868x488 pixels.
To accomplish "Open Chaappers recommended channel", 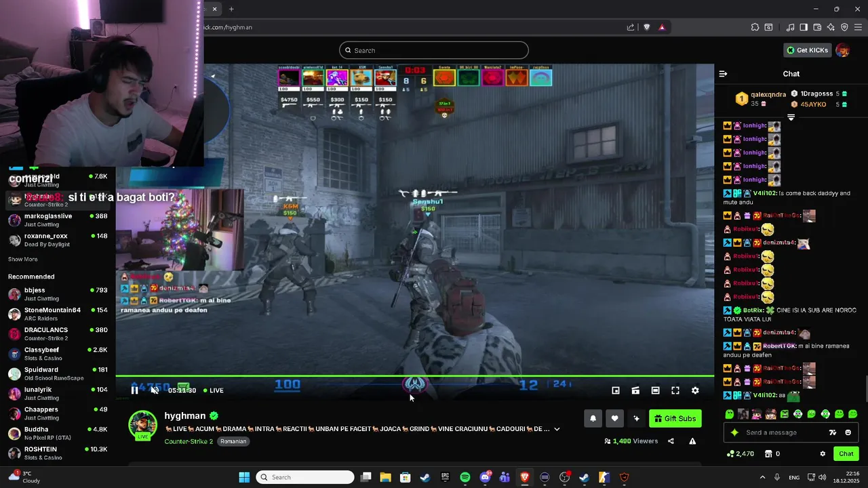I will pyautogui.click(x=58, y=413).
